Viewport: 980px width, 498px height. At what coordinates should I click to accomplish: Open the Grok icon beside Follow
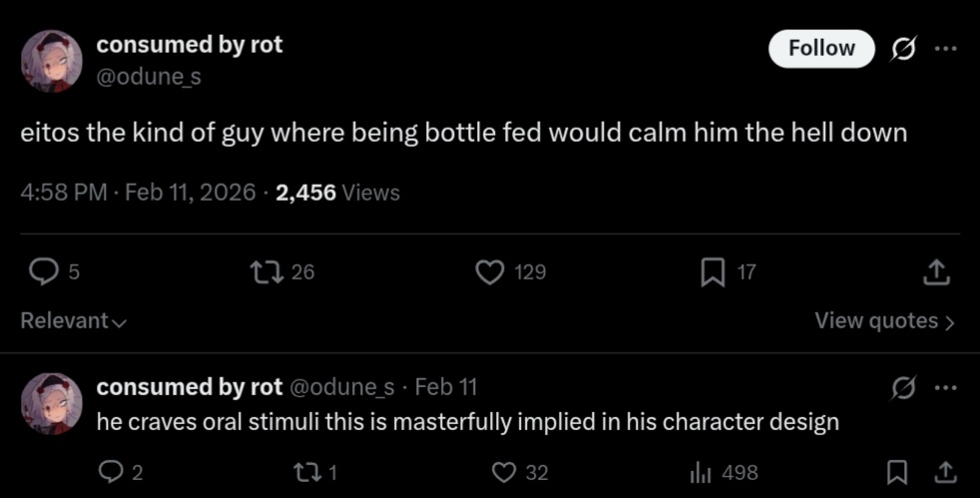[903, 48]
